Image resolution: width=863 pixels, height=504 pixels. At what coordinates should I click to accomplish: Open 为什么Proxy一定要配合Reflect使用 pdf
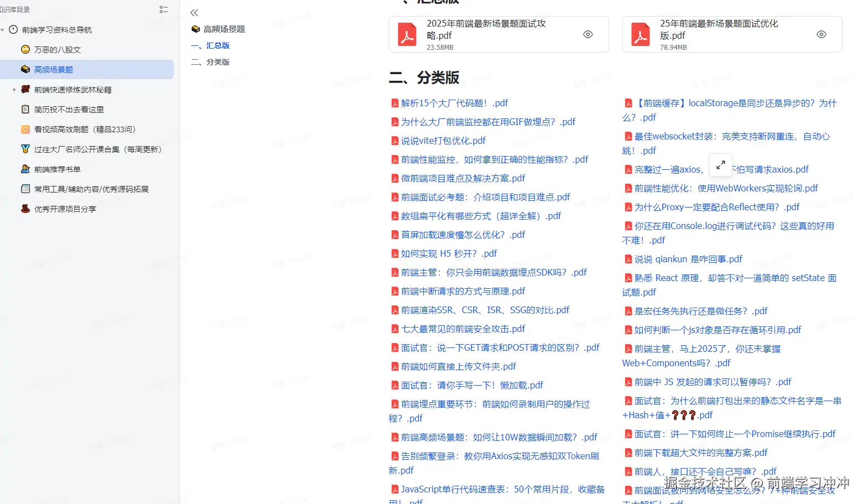(x=717, y=207)
